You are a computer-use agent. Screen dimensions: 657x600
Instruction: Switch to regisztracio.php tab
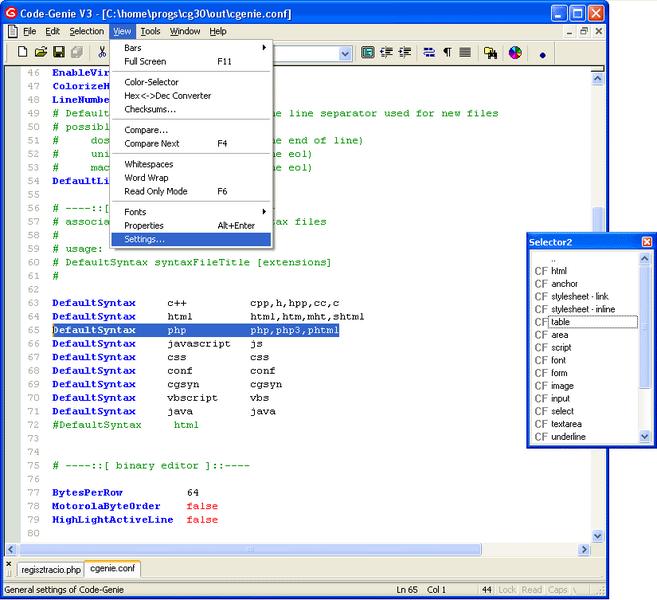(x=51, y=570)
